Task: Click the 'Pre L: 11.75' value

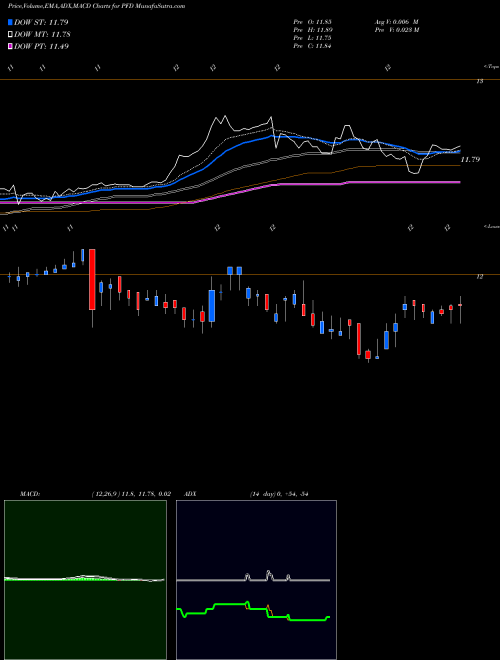Action: tap(312, 38)
